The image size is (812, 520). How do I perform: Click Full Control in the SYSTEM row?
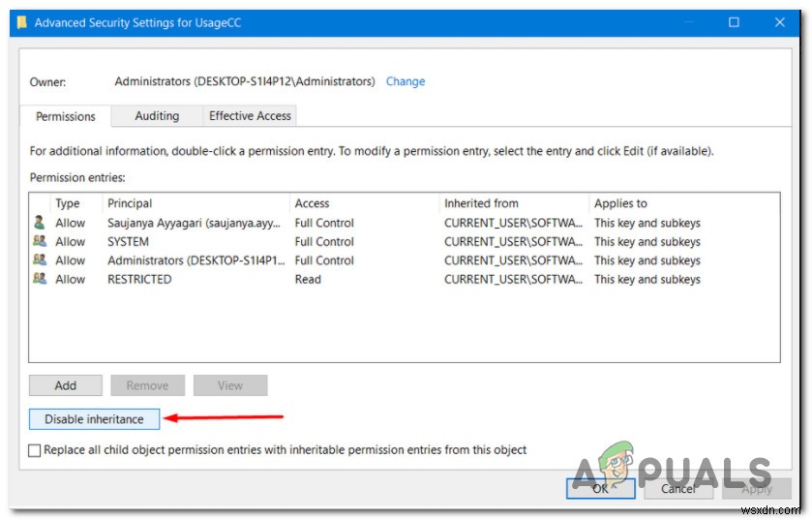click(324, 242)
